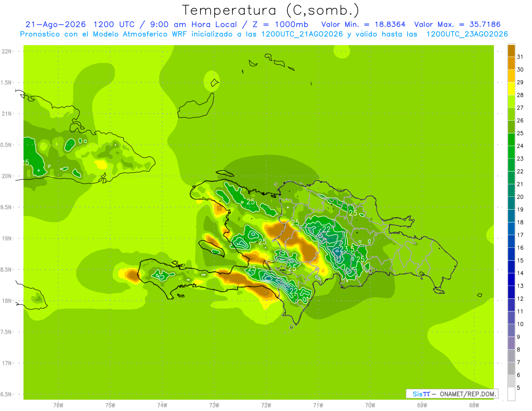The width and height of the screenshot is (532, 411).
Task: Click the color scale label "31"
Action: tap(520, 57)
